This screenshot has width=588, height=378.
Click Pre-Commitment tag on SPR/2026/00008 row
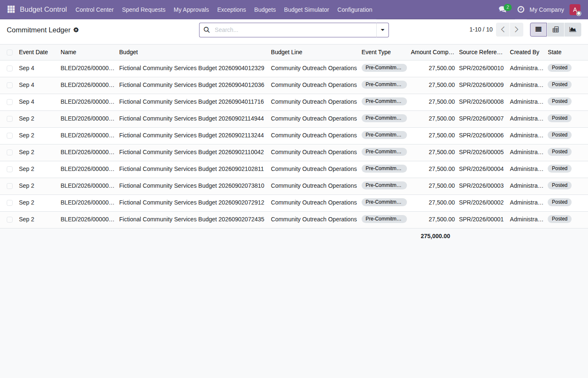tap(384, 101)
